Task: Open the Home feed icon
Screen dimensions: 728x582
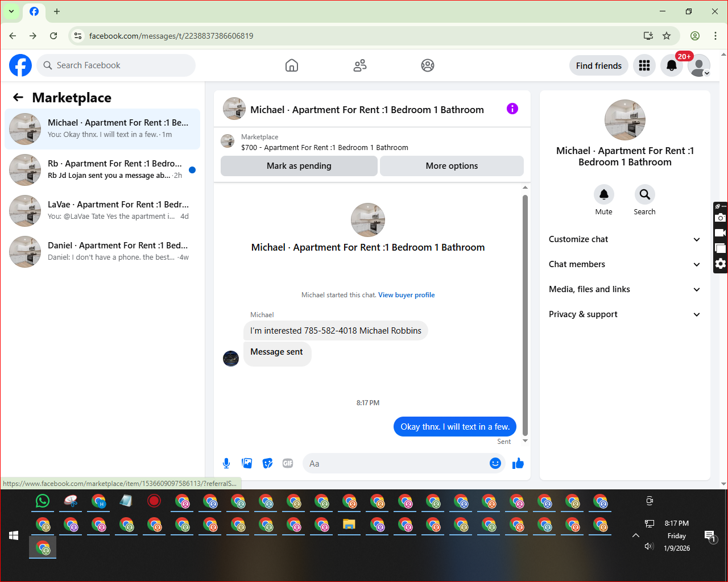Action: [292, 65]
